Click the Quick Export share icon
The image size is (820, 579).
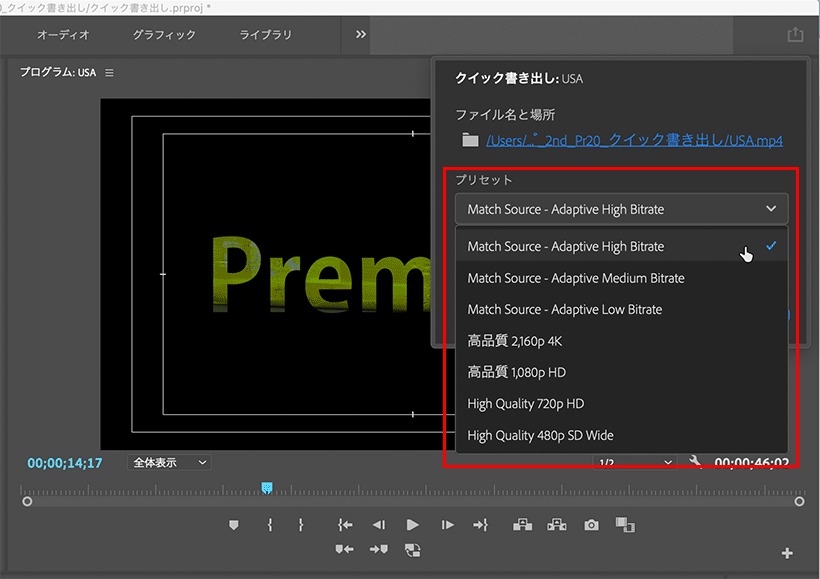click(x=795, y=35)
